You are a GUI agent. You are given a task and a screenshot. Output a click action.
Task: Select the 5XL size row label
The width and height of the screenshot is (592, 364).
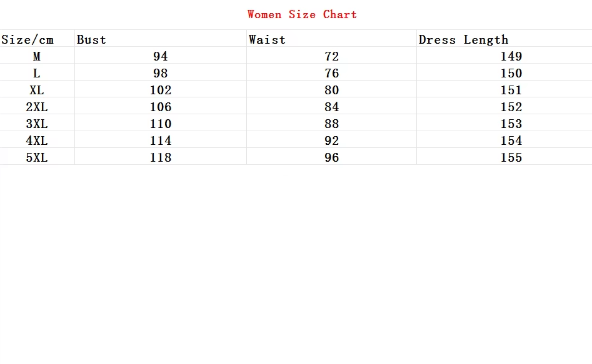coord(37,158)
